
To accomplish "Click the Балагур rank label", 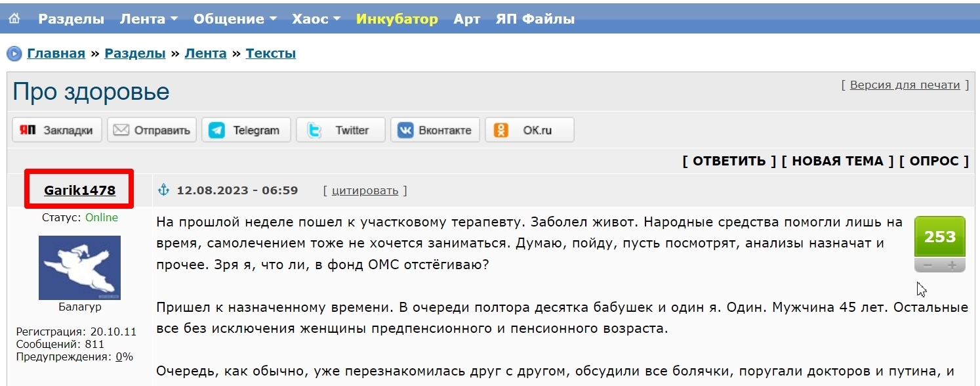I will [x=79, y=307].
